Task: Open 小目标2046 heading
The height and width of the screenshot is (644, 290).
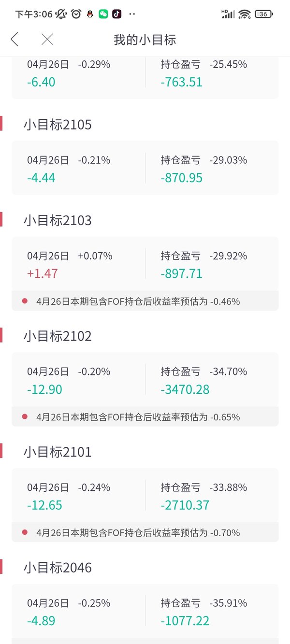Action: pos(58,568)
